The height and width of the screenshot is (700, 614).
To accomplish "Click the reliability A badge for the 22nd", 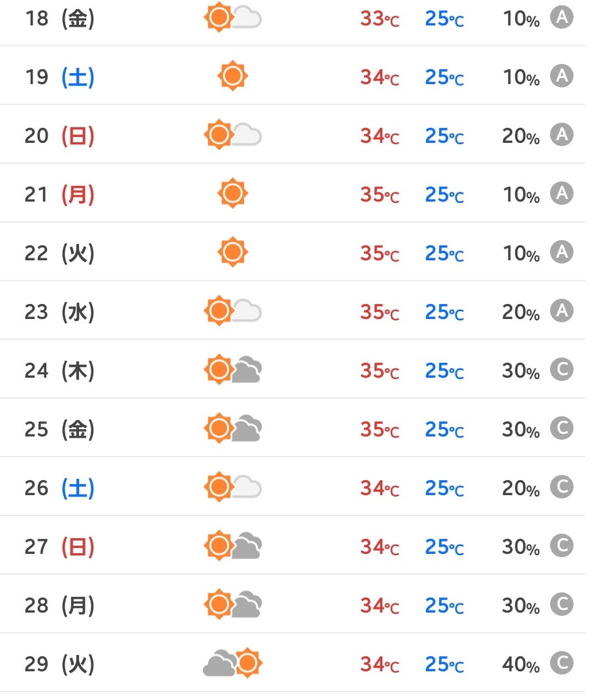I will (x=561, y=252).
